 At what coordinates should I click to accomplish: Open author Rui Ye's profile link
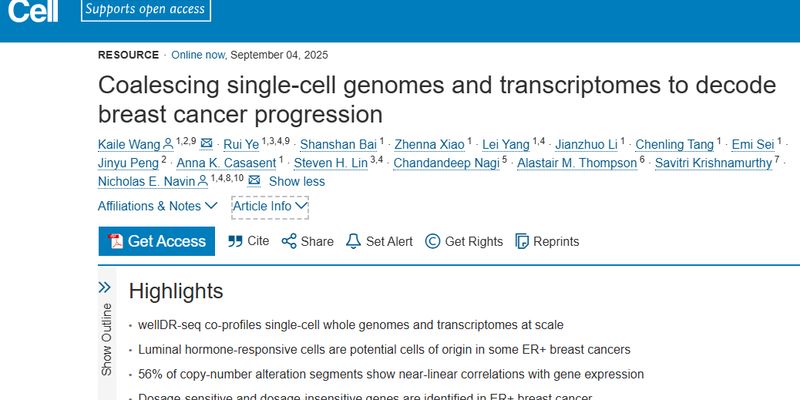click(240, 143)
